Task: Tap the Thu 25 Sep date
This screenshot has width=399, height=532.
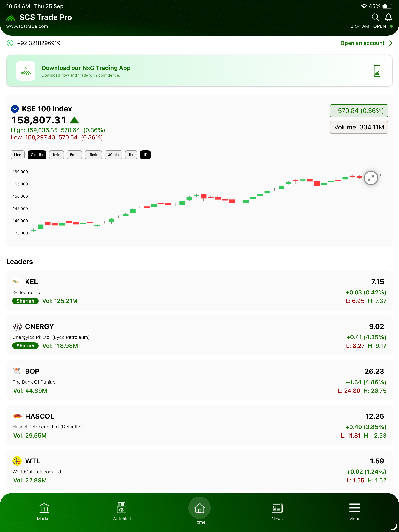Action: point(49,6)
